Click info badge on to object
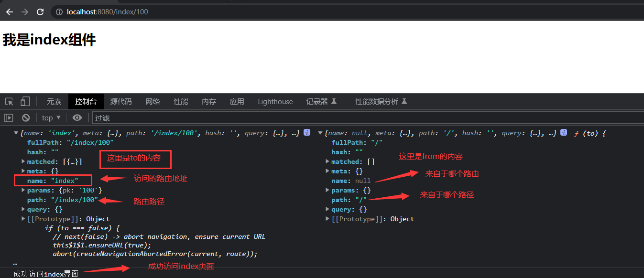 [x=307, y=132]
